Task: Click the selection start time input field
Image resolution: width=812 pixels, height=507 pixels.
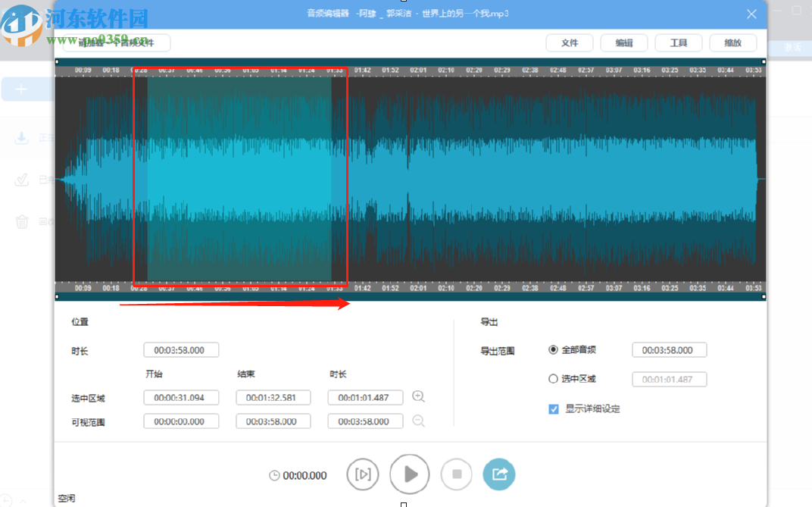Action: [181, 397]
